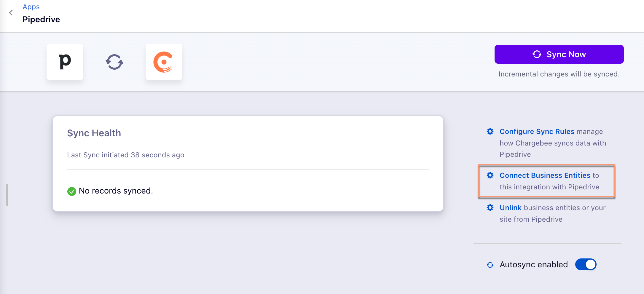The width and height of the screenshot is (644, 294).
Task: Click the small Autosync refresh icon
Action: [x=490, y=265]
